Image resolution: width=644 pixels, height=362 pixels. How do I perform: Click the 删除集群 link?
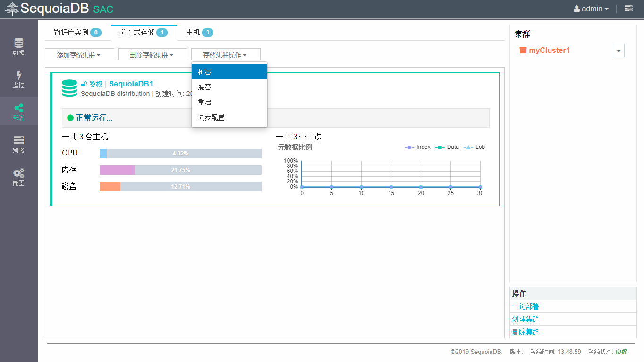[525, 332]
